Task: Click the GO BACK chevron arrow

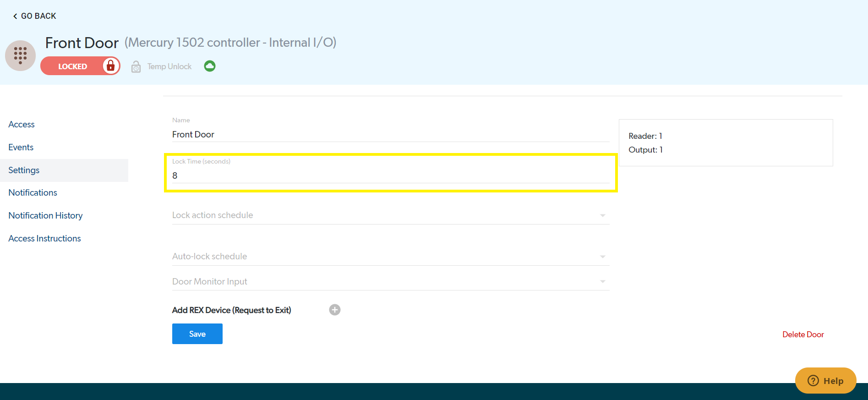Action: [15, 16]
